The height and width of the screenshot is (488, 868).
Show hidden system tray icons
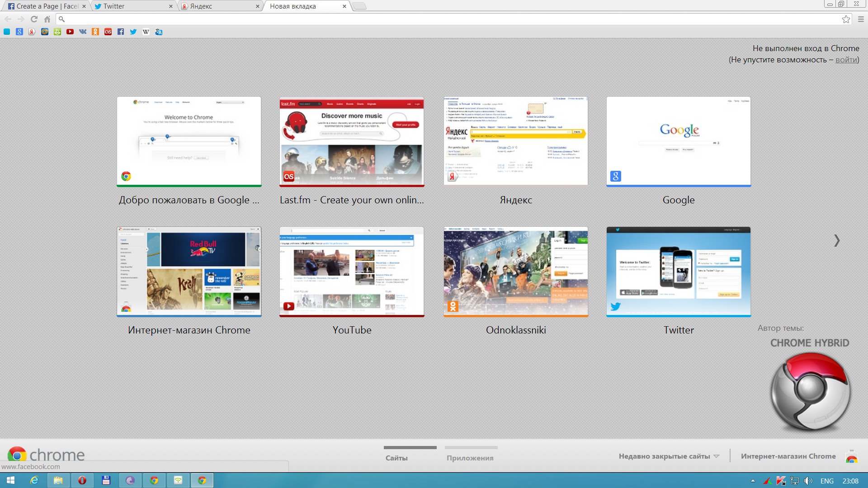tap(753, 481)
